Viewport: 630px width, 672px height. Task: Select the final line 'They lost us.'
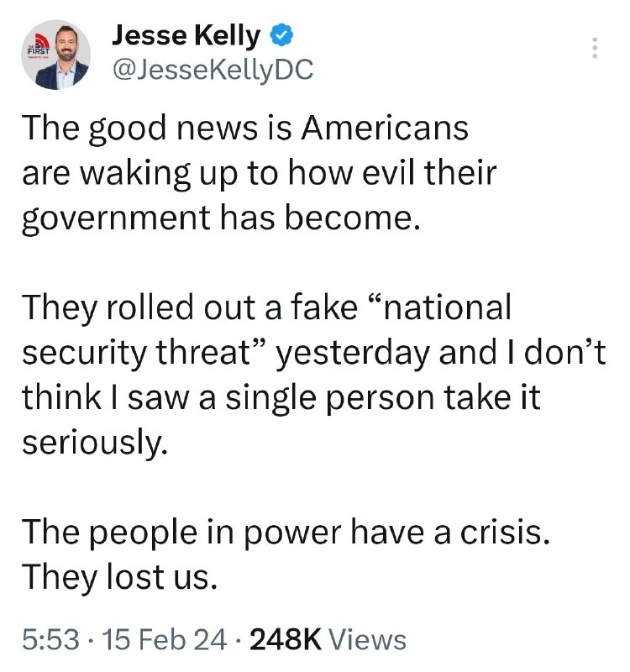click(x=119, y=577)
